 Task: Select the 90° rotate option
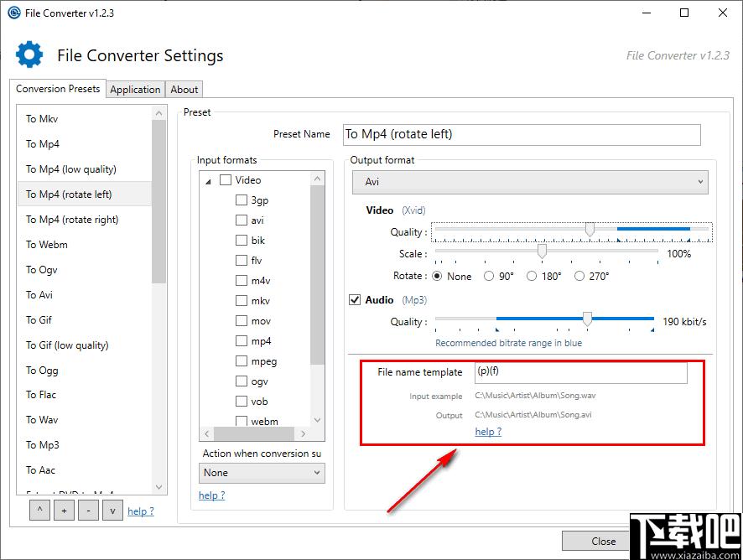(489, 276)
